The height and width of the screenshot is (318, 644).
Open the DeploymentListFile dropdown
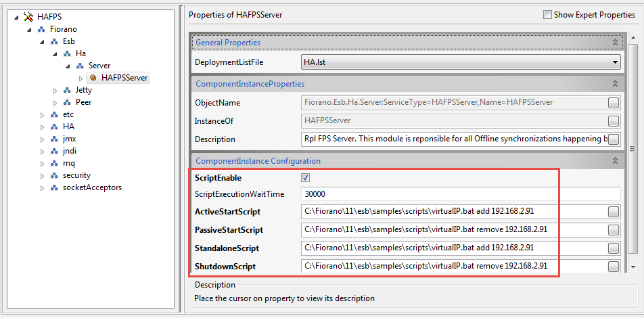(615, 62)
